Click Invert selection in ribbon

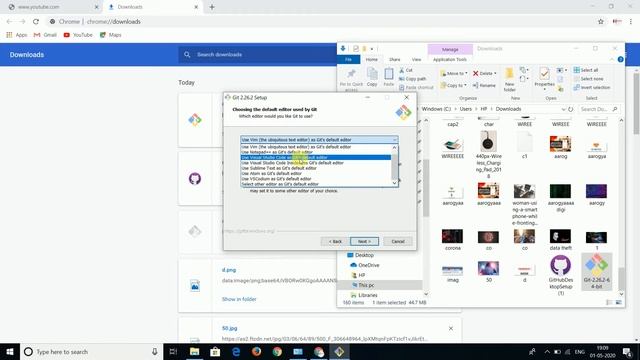click(591, 87)
